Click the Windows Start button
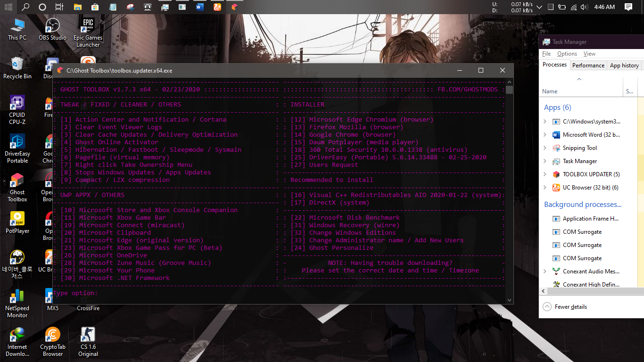Screen dimensions: 644x362 point(8,7)
